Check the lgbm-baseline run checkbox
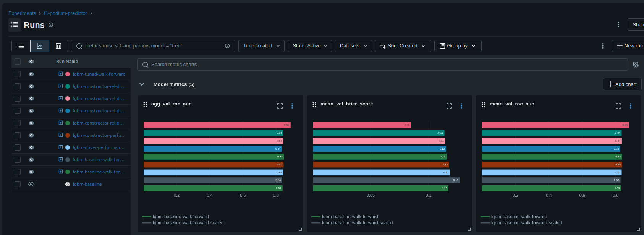644x235 pixels. pyautogui.click(x=18, y=184)
